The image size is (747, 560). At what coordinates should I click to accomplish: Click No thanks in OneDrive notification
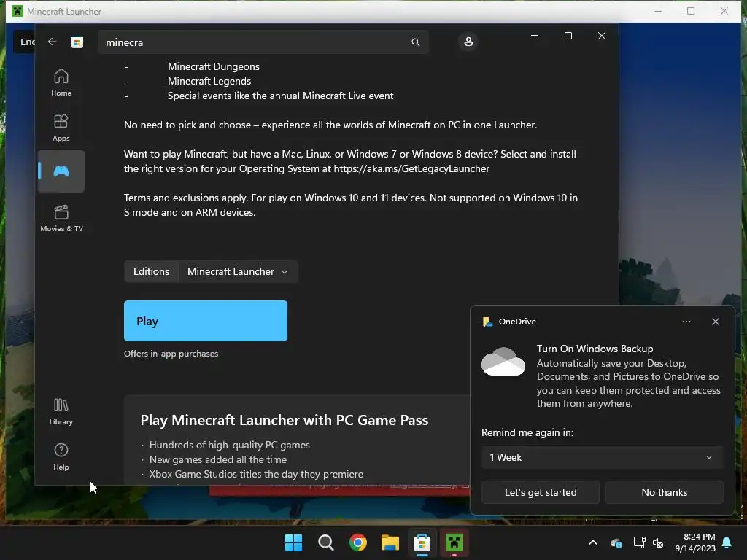pyautogui.click(x=664, y=492)
